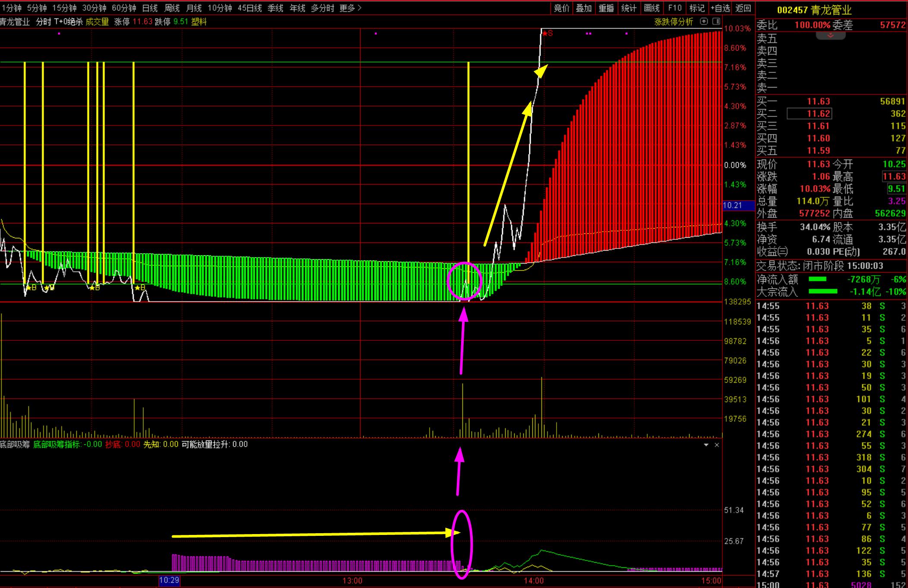The height and width of the screenshot is (588, 908).
Task: Click the 重播 replay button
Action: pyautogui.click(x=606, y=8)
